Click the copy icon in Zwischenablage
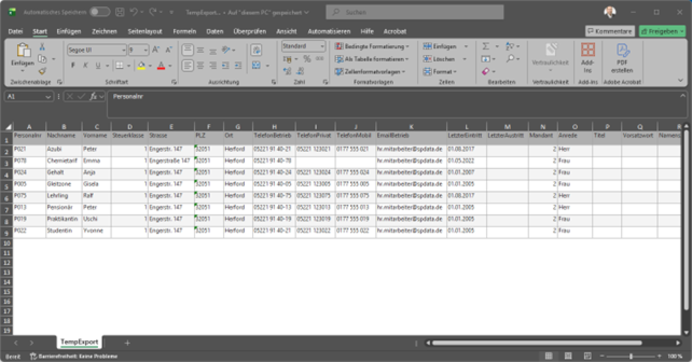692x362 pixels. click(42, 59)
